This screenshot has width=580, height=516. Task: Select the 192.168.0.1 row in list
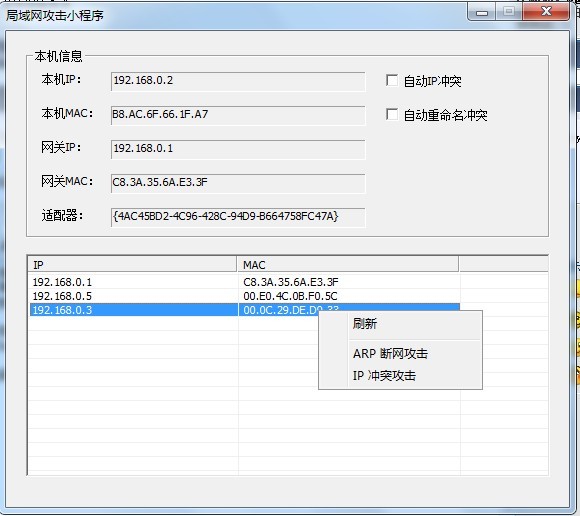(x=244, y=282)
